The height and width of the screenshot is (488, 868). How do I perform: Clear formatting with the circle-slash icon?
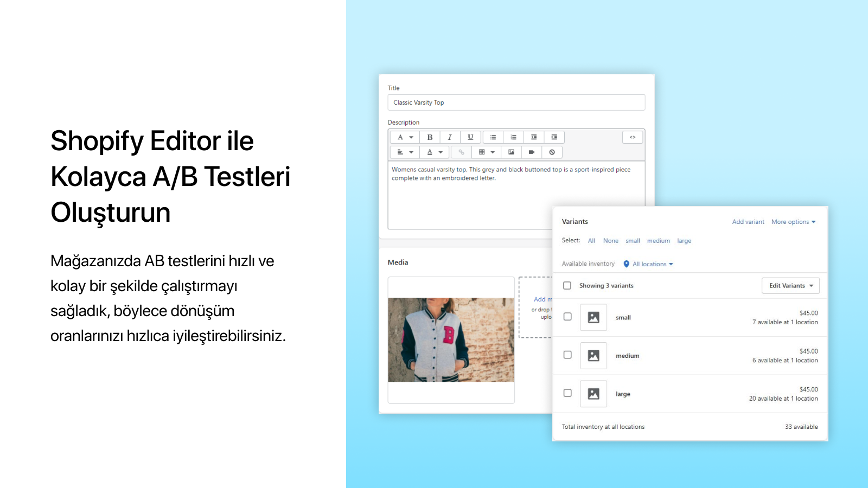(x=552, y=152)
